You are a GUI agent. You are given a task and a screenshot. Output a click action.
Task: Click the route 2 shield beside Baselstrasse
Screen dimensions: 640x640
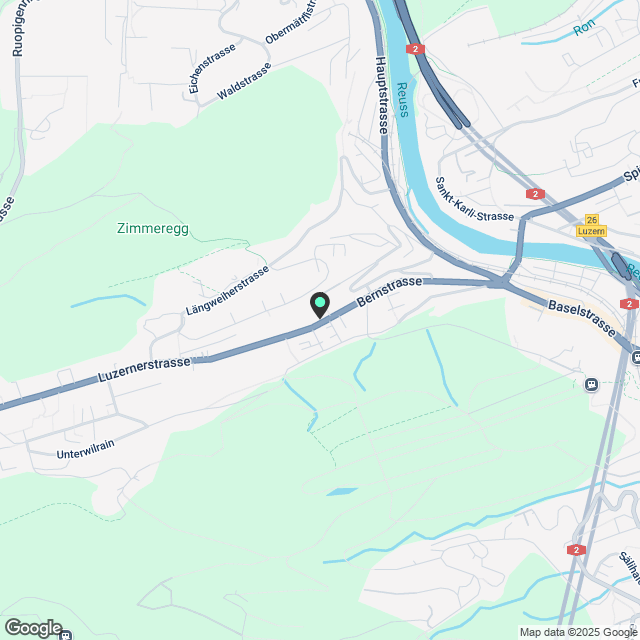[x=629, y=304]
